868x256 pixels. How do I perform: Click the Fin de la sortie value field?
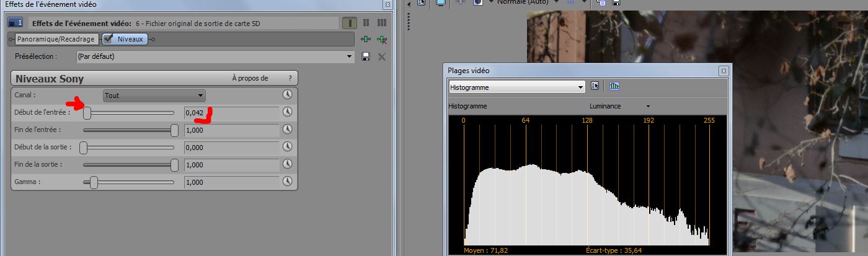click(231, 165)
